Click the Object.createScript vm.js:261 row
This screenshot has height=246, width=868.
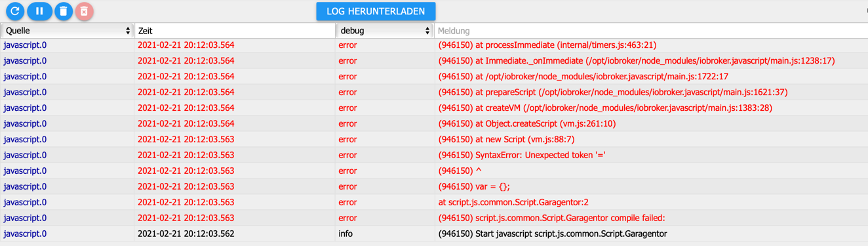(434, 124)
